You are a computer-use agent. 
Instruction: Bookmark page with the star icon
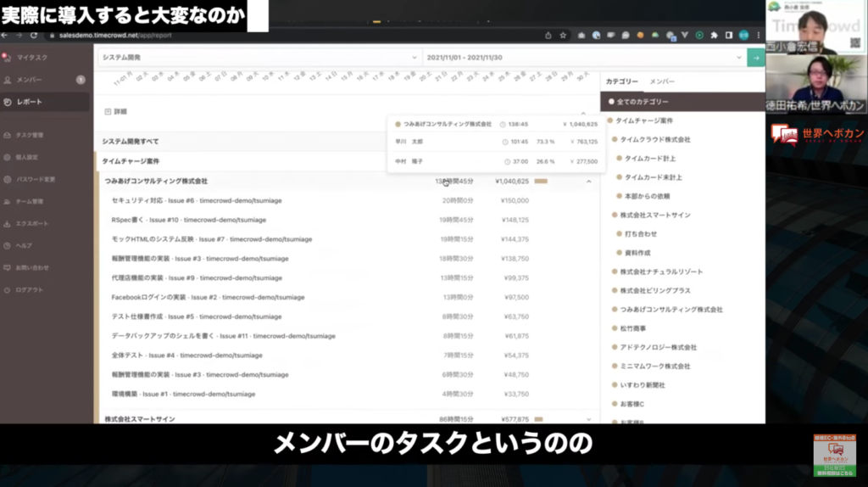coord(563,36)
